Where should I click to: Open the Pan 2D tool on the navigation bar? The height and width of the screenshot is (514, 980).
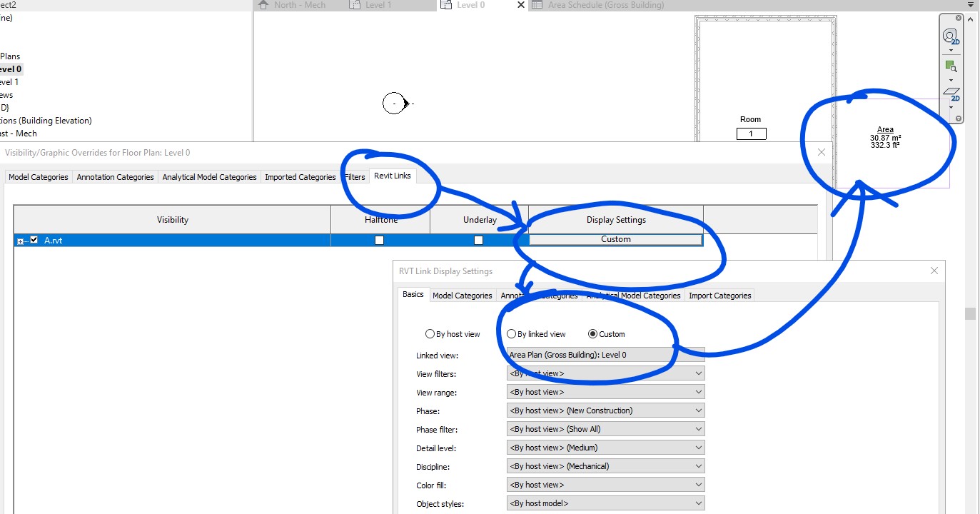click(x=952, y=95)
